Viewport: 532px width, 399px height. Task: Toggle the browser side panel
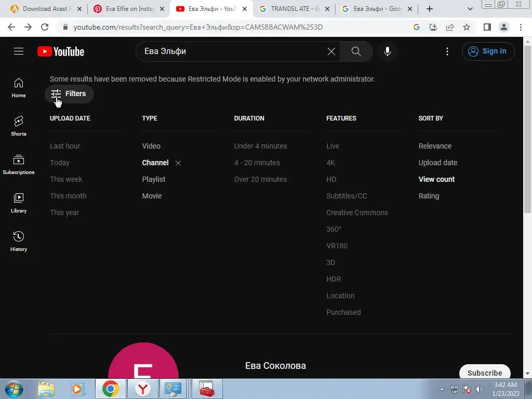coord(487,27)
